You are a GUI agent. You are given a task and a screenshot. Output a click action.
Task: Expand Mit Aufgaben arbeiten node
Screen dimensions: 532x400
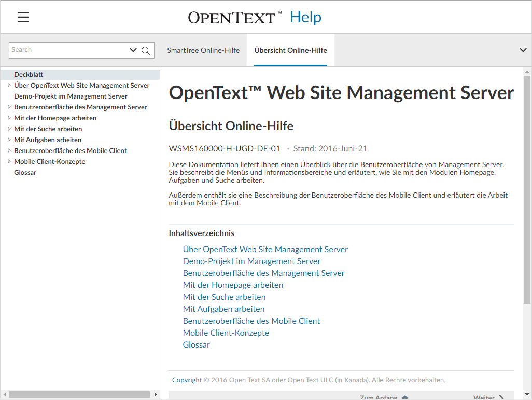click(9, 140)
